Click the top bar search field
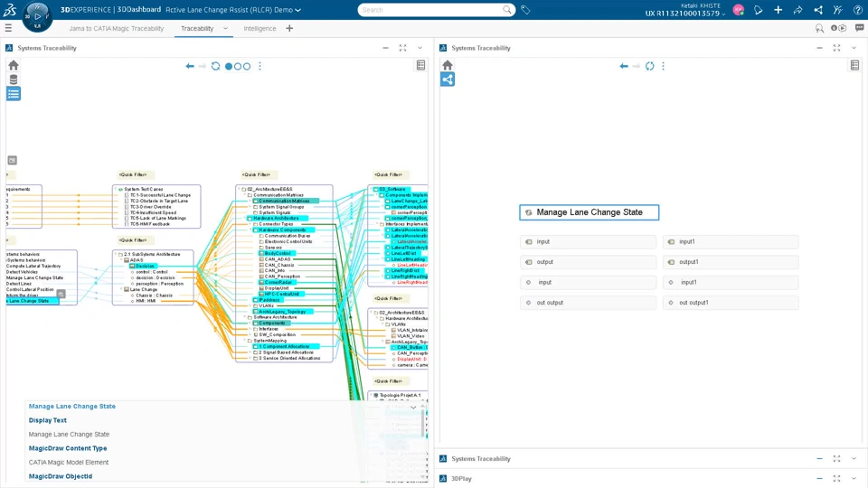Screen dimensions: 868x488 click(432, 10)
